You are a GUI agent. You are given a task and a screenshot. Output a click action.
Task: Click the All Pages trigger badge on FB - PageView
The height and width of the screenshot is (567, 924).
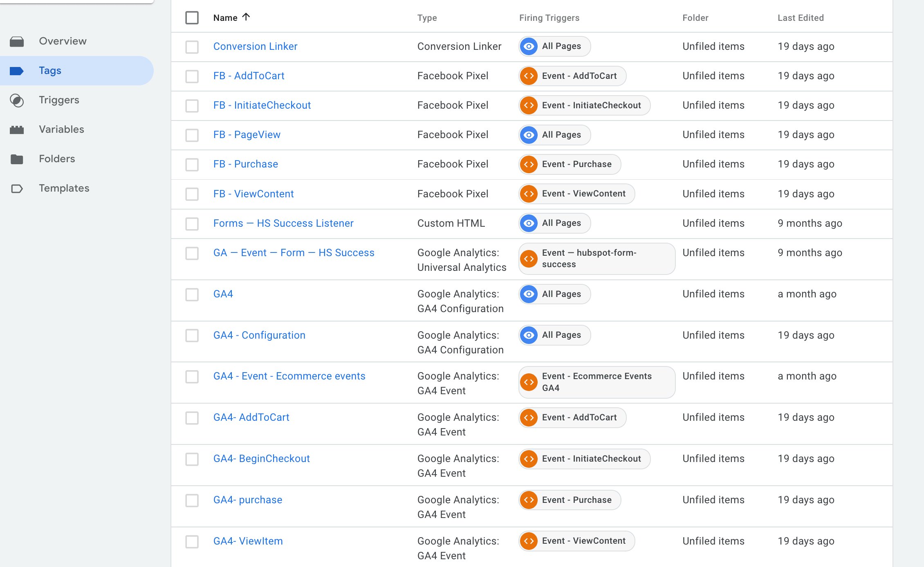point(554,135)
